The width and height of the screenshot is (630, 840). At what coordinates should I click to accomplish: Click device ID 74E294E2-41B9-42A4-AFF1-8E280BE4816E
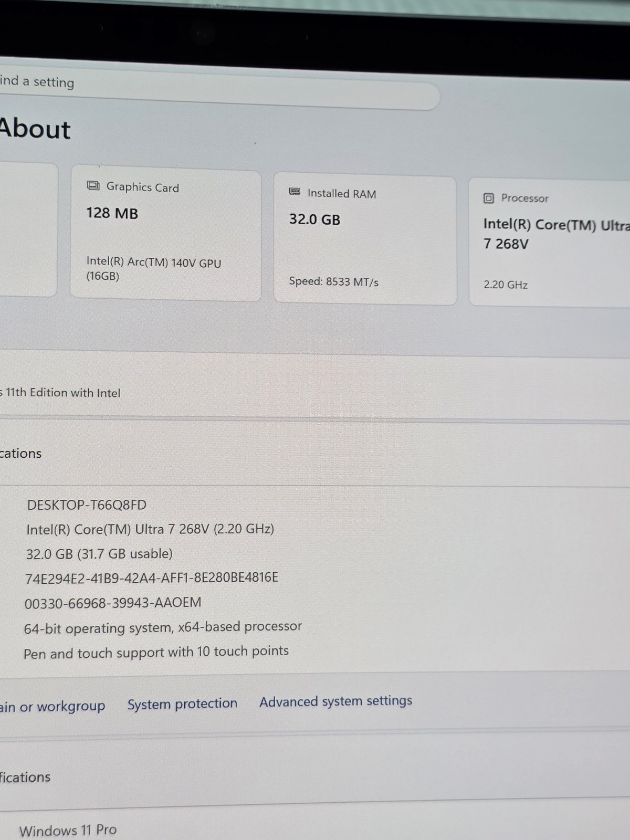point(152,577)
